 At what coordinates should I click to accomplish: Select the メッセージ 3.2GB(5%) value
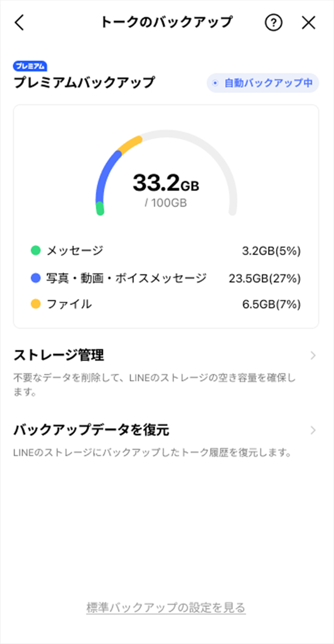271,251
